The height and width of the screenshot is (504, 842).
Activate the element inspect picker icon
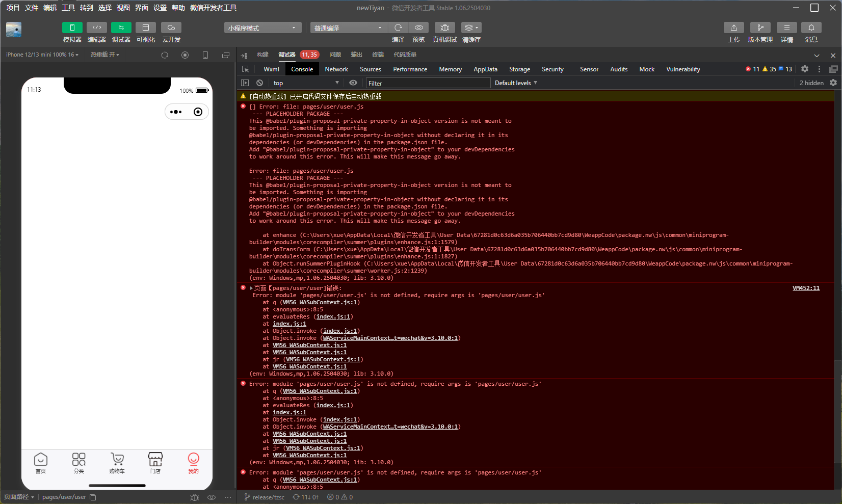click(x=245, y=69)
